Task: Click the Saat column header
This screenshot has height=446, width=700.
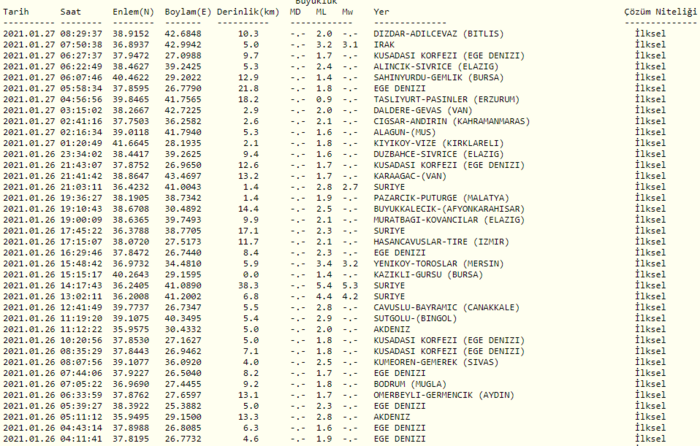Action: click(x=71, y=12)
